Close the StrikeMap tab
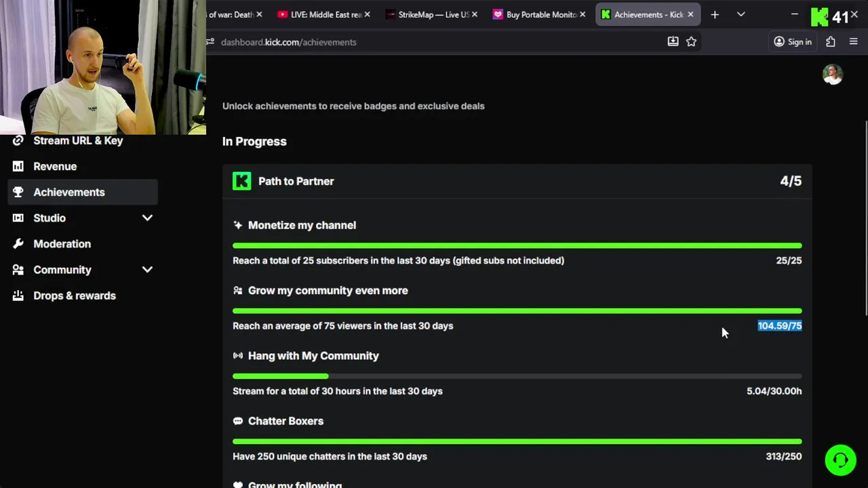 [475, 14]
